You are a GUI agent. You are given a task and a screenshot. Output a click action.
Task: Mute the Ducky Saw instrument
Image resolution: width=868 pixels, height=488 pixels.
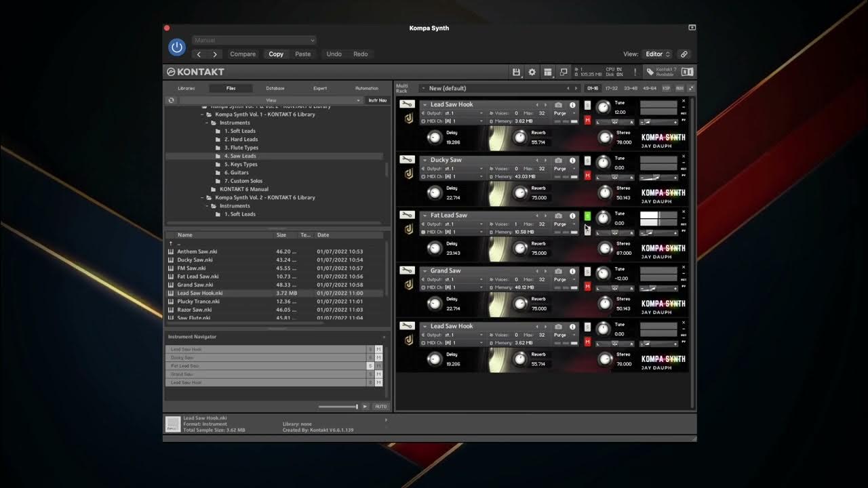587,176
